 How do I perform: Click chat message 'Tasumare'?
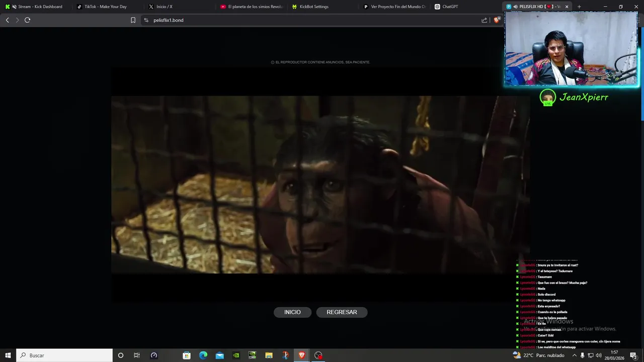(545, 277)
